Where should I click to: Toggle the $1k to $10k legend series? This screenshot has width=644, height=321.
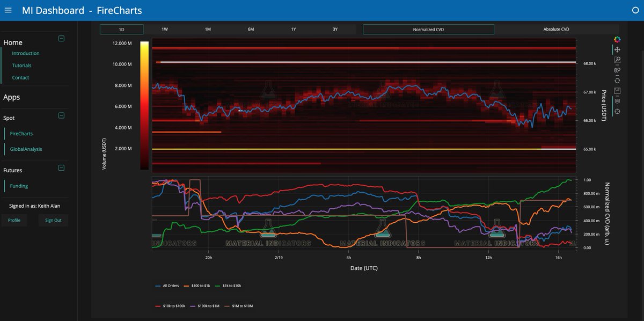[232, 286]
